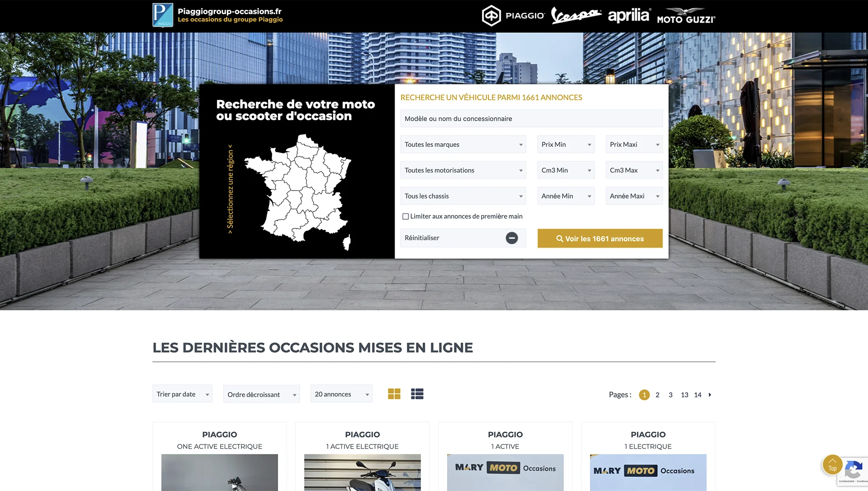Jump to results page 14

(698, 395)
